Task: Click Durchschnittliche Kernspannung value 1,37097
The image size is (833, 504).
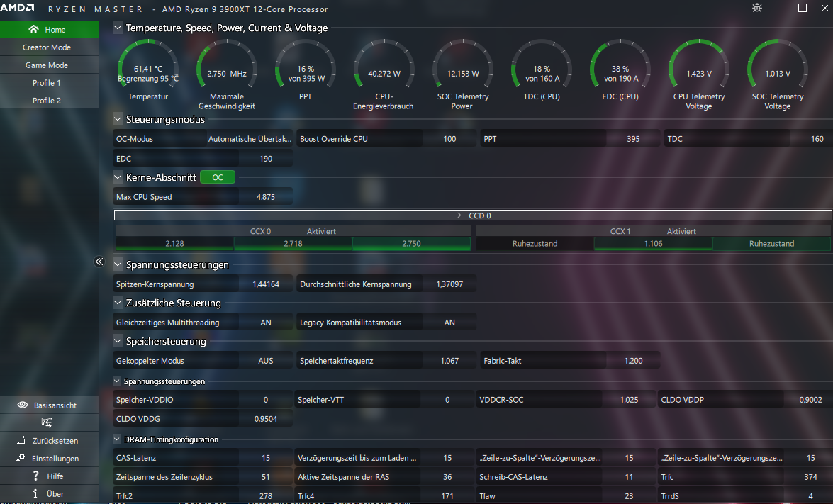Action: [x=449, y=284]
